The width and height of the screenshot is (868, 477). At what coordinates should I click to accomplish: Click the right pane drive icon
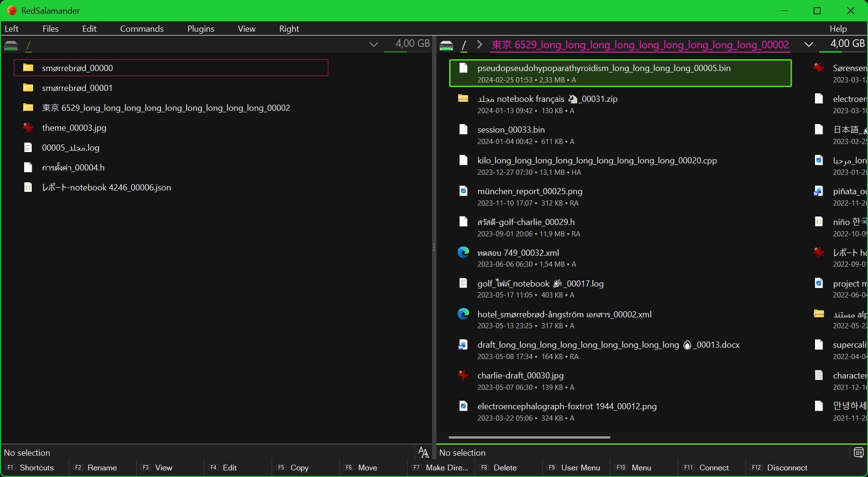pos(446,45)
